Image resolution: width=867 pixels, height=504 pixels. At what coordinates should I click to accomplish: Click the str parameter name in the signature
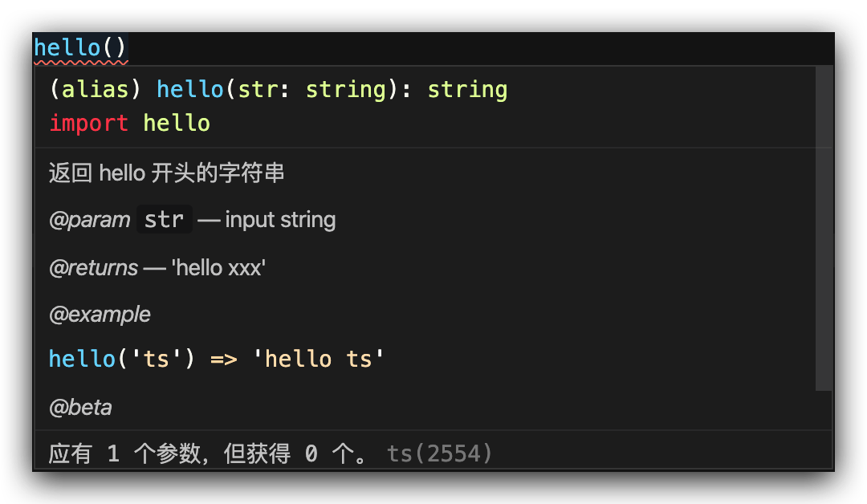257,89
